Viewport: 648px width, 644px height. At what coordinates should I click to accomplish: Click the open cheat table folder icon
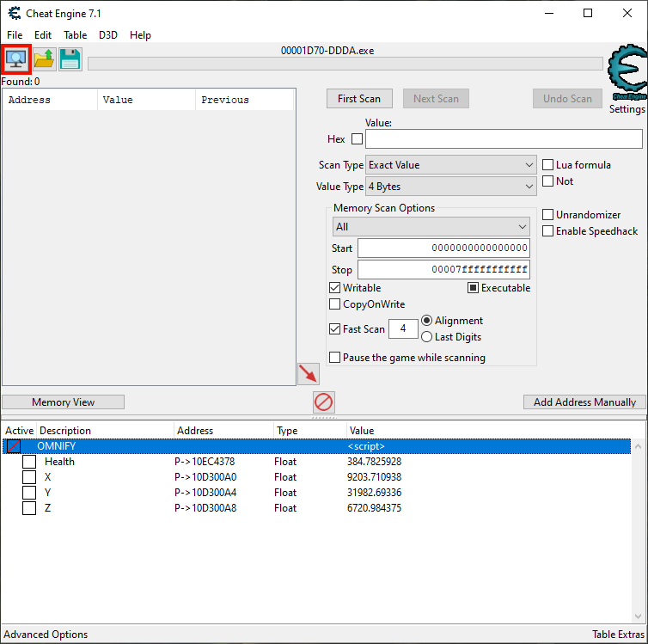44,59
